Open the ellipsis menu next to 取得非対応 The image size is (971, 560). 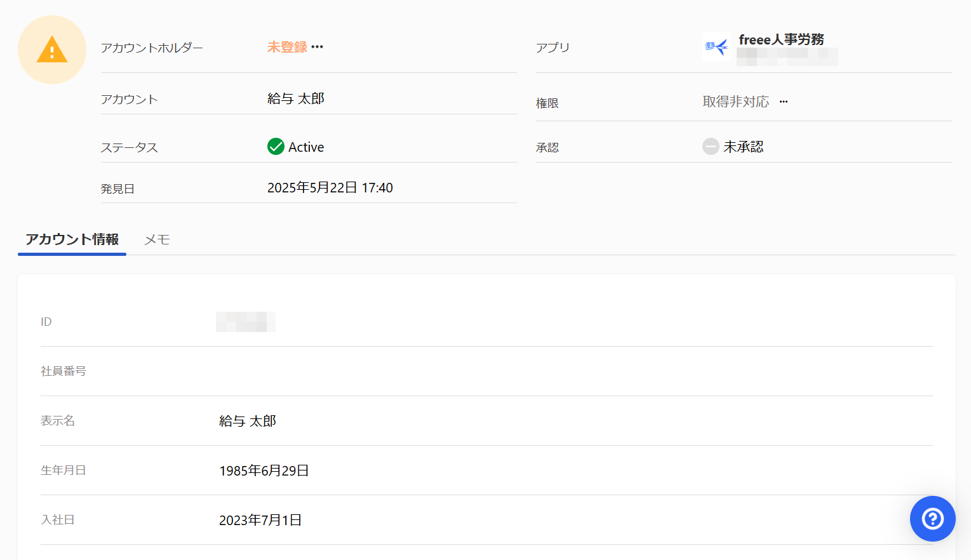pos(784,102)
